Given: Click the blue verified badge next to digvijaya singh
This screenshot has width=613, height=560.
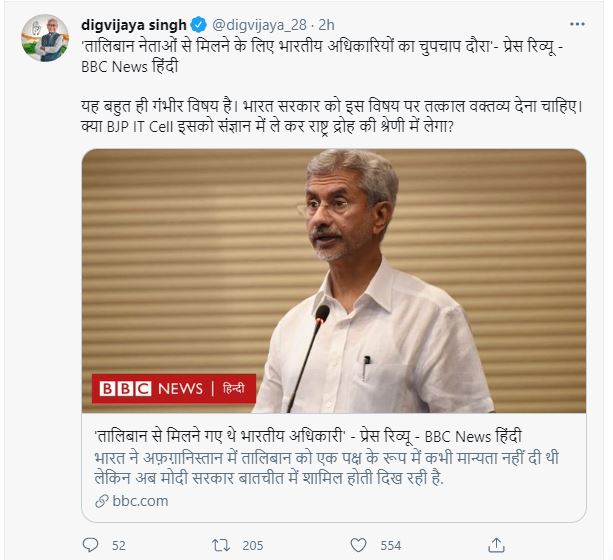Looking at the screenshot, I should (x=199, y=25).
